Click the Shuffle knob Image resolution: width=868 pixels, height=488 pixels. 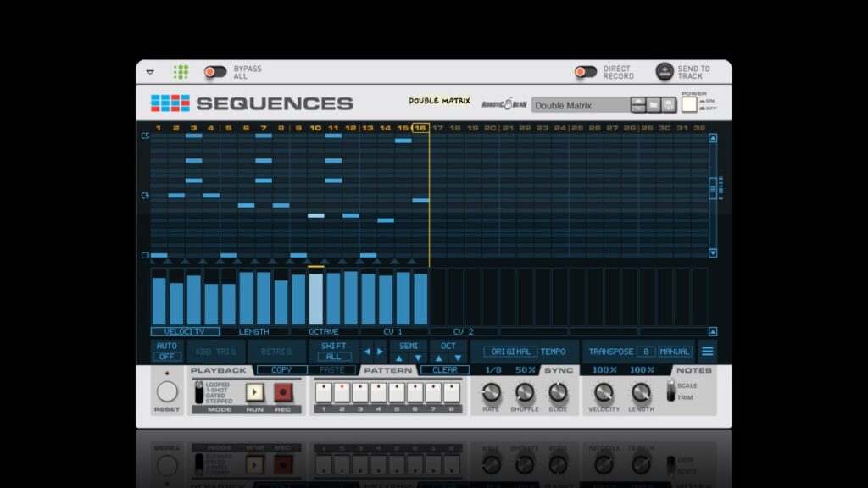[x=524, y=392]
